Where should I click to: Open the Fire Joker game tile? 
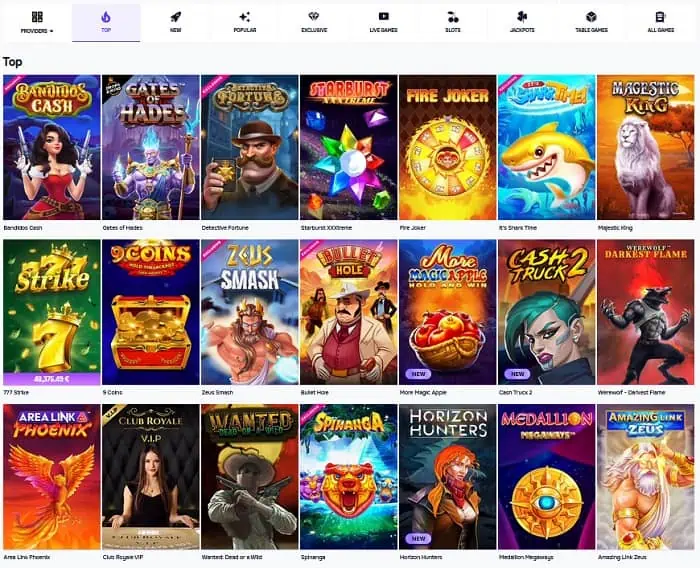click(448, 147)
